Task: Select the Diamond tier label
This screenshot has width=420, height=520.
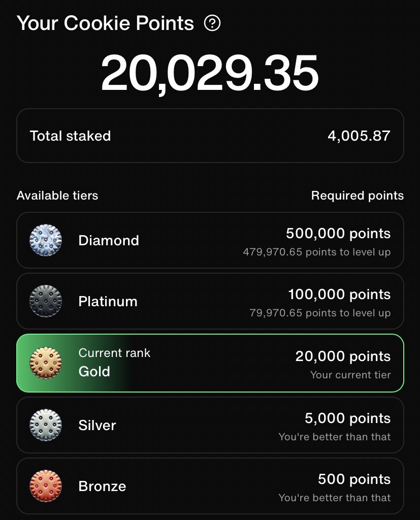Action: pyautogui.click(x=109, y=240)
